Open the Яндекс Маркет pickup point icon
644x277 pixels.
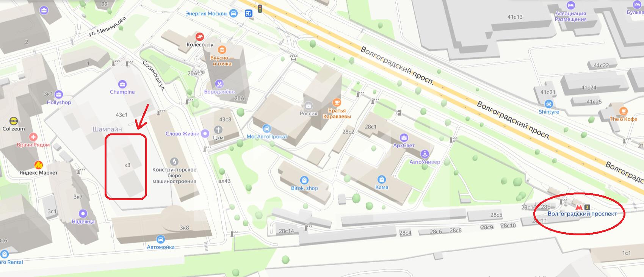pos(39,165)
